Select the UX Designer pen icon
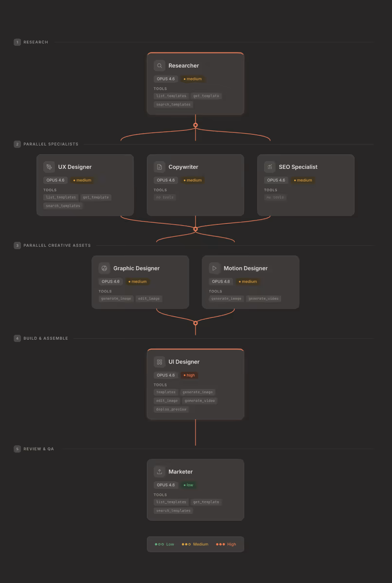The width and height of the screenshot is (392, 583). (49, 166)
